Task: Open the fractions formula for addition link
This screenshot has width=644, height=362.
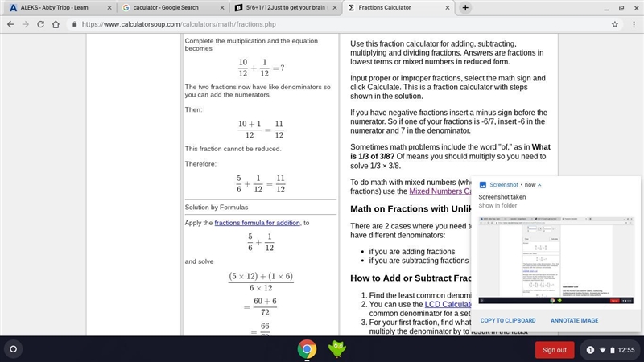Action: pyautogui.click(x=257, y=223)
